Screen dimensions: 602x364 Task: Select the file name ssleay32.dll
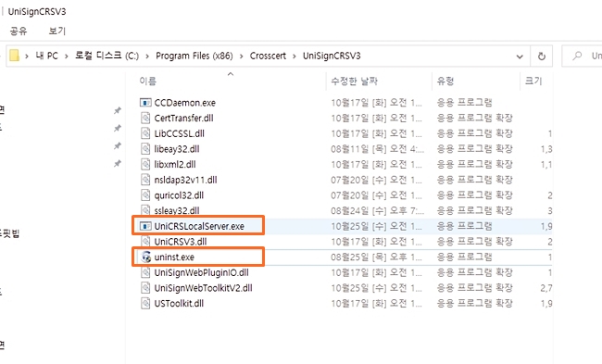coord(177,211)
